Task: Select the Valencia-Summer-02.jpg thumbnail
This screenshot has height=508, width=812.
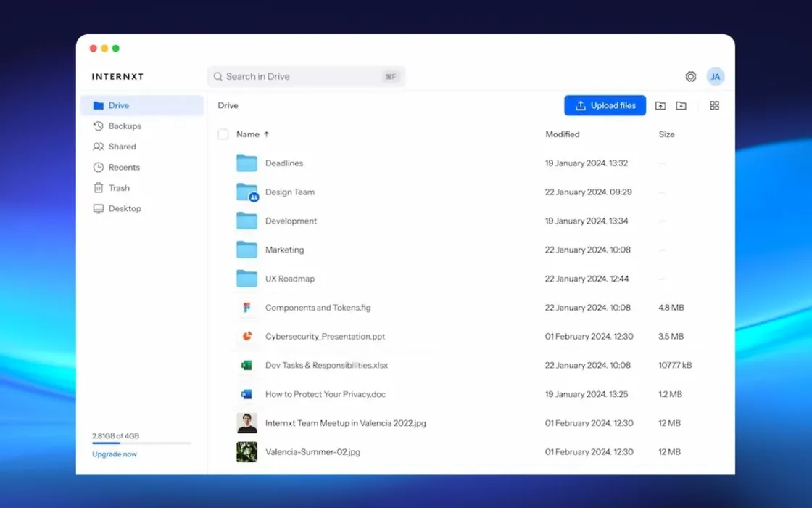Action: (x=246, y=451)
